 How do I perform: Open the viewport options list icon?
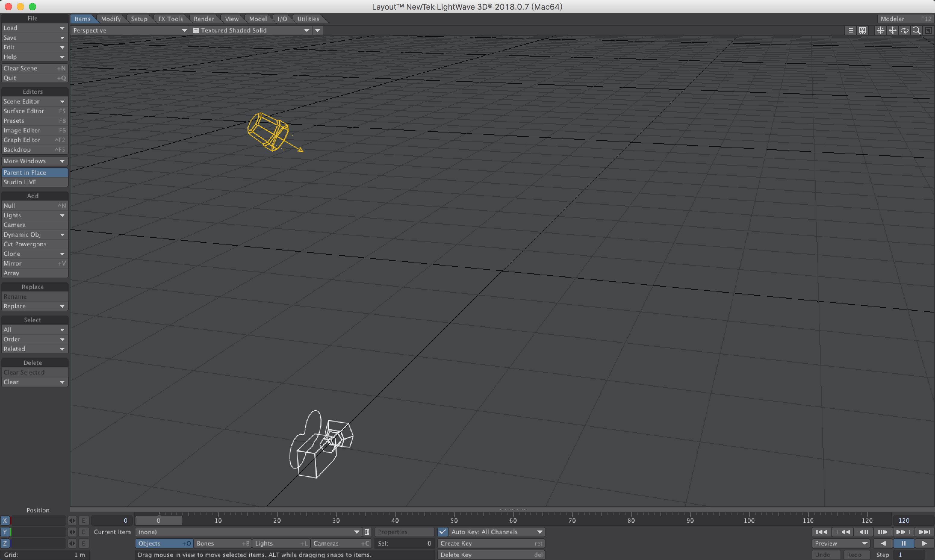pyautogui.click(x=850, y=31)
